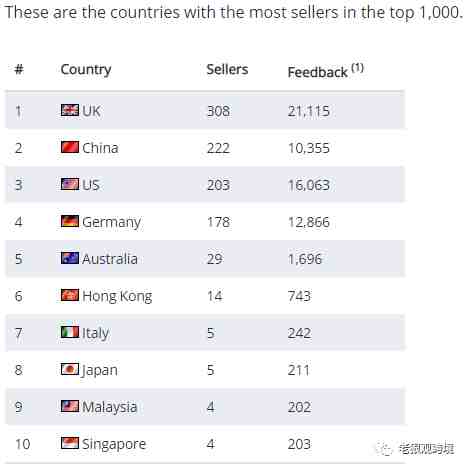Click the Italy flag icon
The height and width of the screenshot is (469, 468).
pos(70,332)
